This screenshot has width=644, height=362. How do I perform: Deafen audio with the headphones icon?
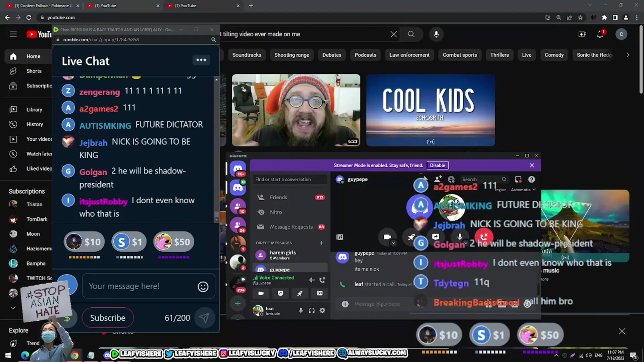[312, 311]
